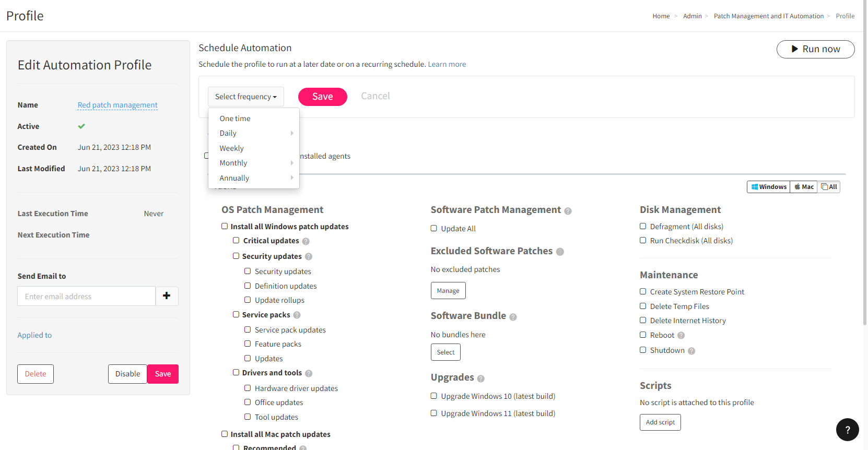Enable Run Checkdisk (All disks)
This screenshot has width=868, height=450.
tap(643, 240)
